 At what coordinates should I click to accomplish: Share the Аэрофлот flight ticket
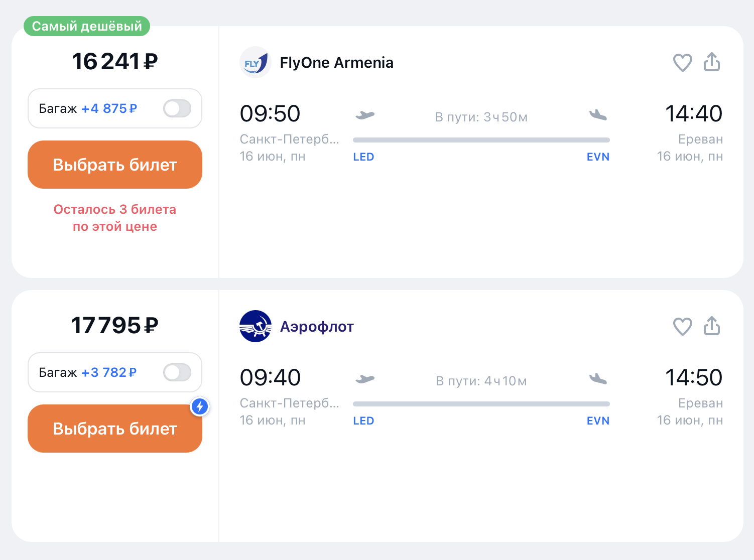click(x=712, y=326)
